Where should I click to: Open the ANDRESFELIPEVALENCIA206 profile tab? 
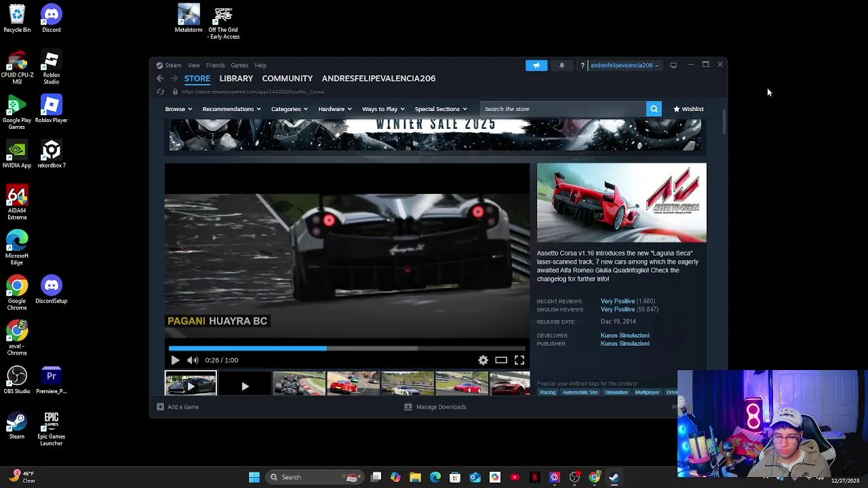tap(378, 79)
